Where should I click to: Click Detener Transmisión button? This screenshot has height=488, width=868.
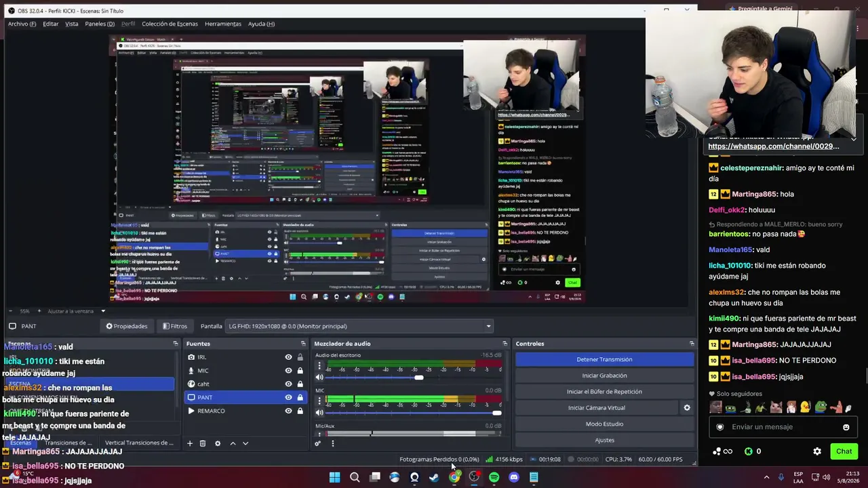[604, 359]
